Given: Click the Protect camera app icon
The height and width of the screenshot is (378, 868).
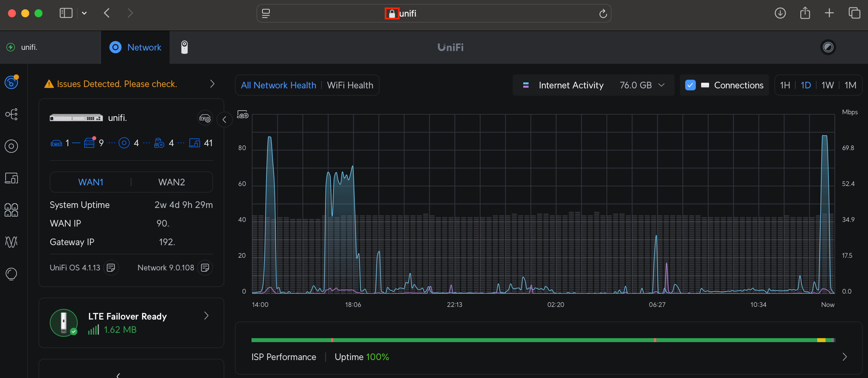Looking at the screenshot, I should 184,47.
